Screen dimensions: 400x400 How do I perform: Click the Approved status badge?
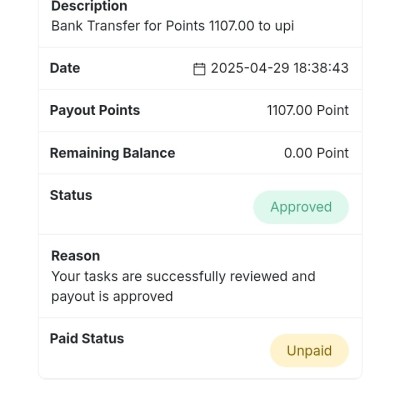pos(301,207)
